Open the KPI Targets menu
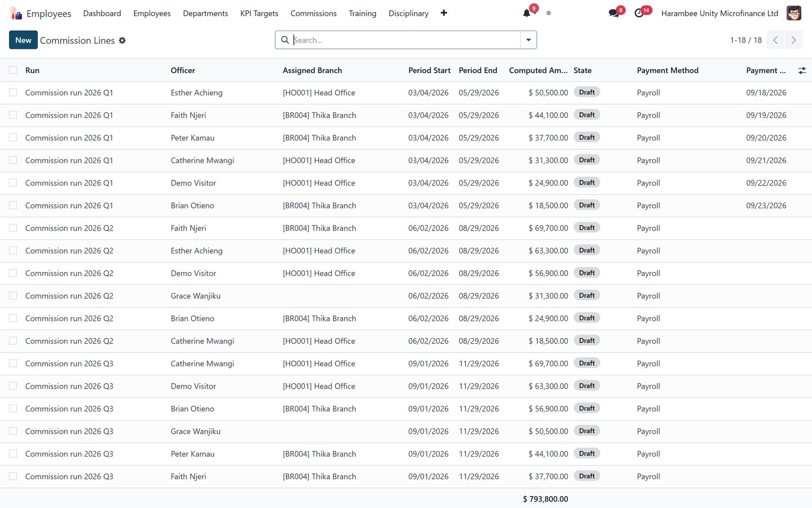Image resolution: width=812 pixels, height=508 pixels. point(259,13)
